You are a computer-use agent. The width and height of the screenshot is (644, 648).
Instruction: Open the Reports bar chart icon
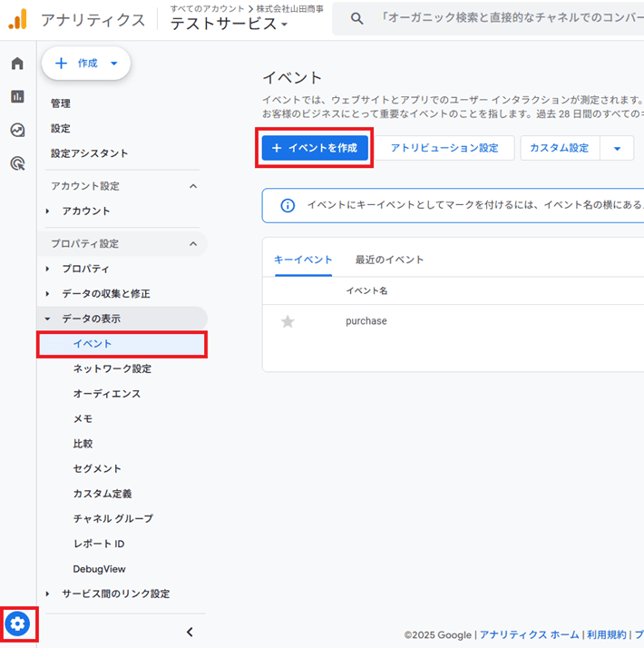pos(17,96)
